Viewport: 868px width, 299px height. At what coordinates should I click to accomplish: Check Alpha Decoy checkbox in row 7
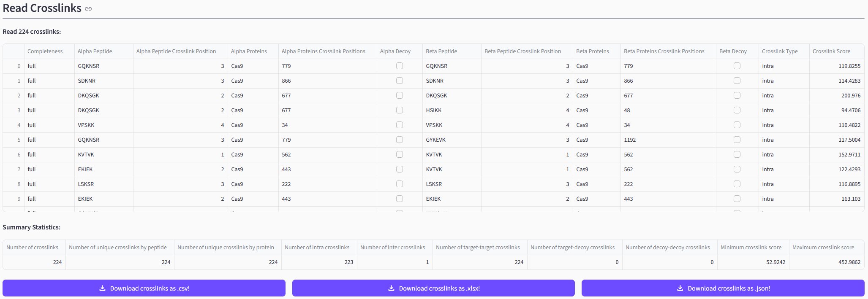click(400, 169)
